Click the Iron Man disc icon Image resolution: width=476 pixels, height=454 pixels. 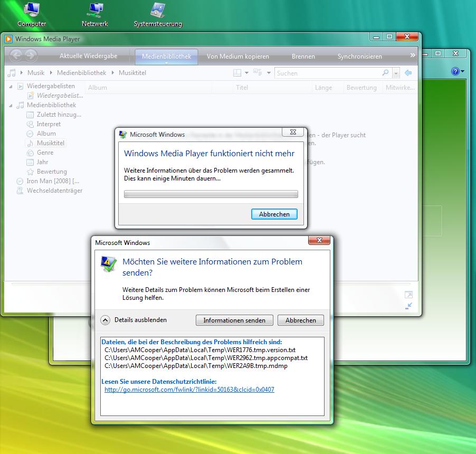coord(20,181)
